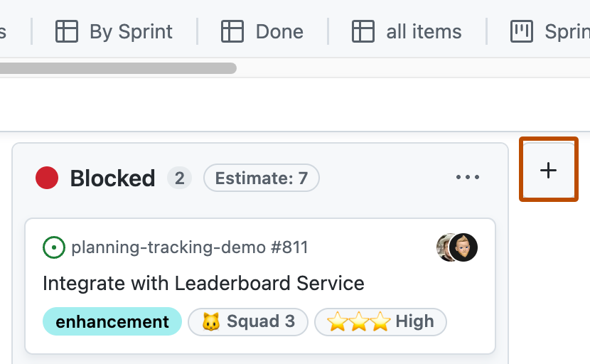This screenshot has width=590, height=364.
Task: Click the plus button to add a column
Action: (x=548, y=170)
